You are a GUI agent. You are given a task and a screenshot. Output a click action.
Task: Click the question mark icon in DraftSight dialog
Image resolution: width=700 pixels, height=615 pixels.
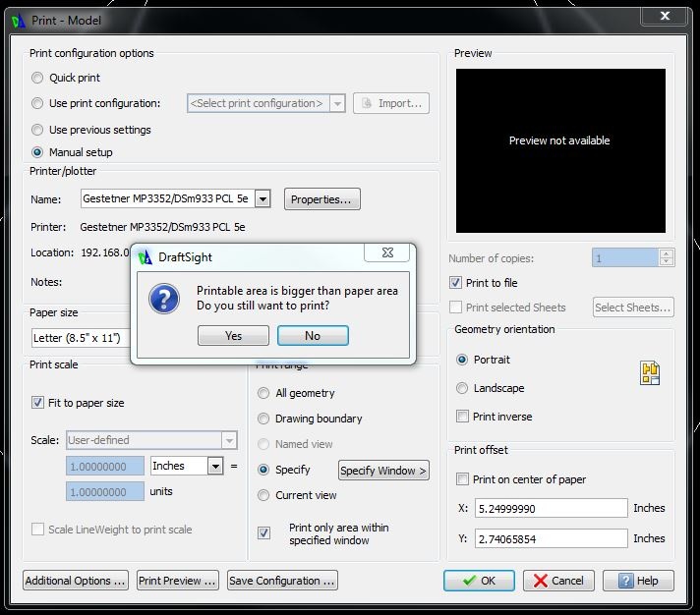tap(164, 299)
